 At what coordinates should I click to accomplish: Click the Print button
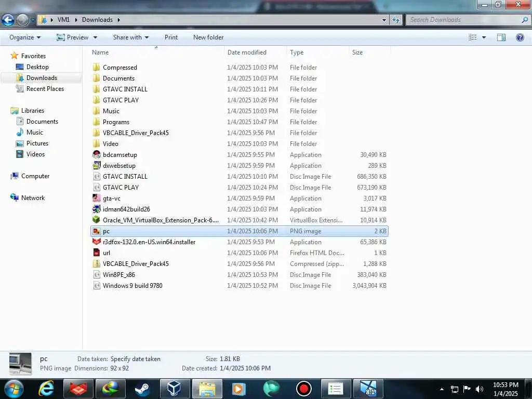click(x=171, y=37)
